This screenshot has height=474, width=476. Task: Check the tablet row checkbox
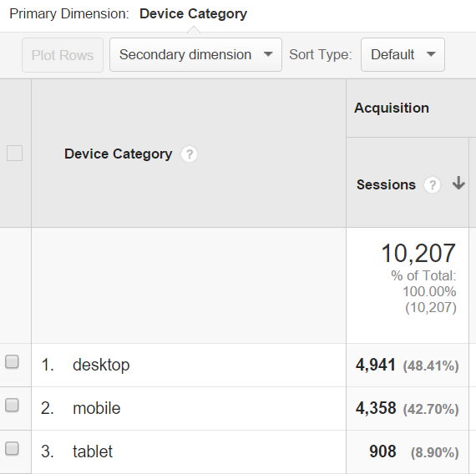[x=13, y=448]
